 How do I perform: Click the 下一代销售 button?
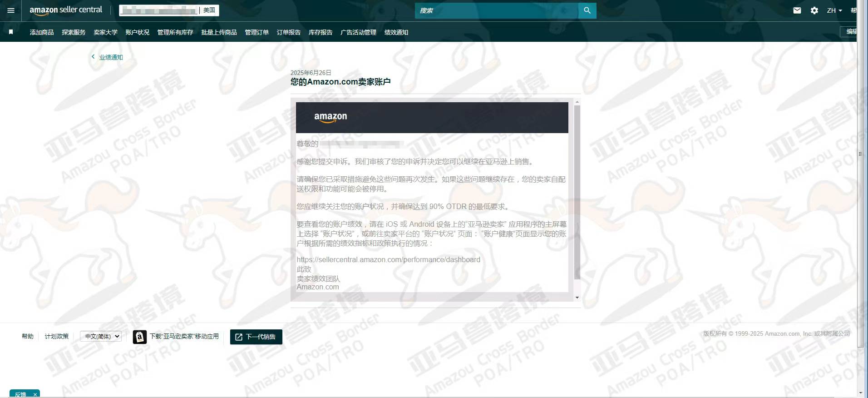(x=256, y=337)
